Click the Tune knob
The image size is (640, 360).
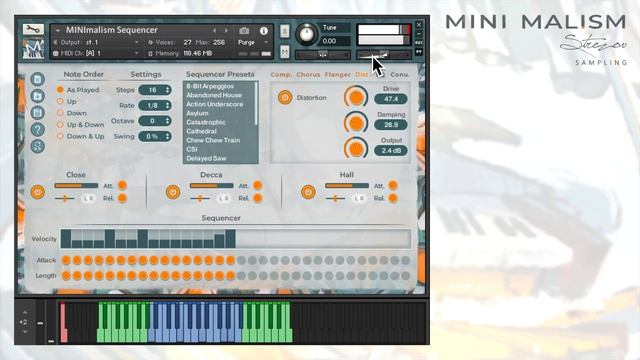[306, 34]
